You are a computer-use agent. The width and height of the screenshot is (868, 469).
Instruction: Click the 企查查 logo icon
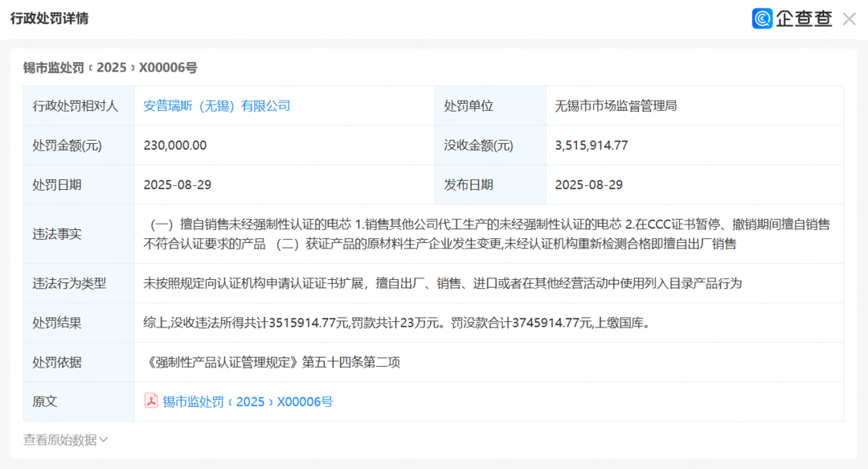pyautogui.click(x=762, y=19)
